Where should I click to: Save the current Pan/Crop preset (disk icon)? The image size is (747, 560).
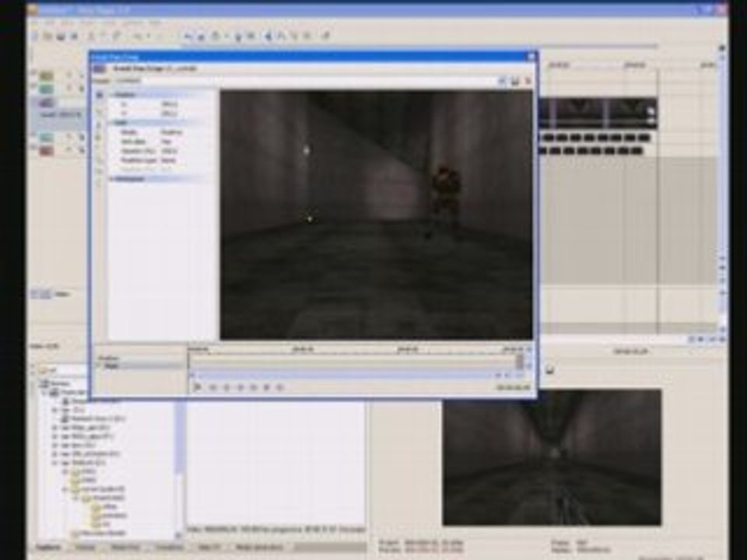(515, 82)
